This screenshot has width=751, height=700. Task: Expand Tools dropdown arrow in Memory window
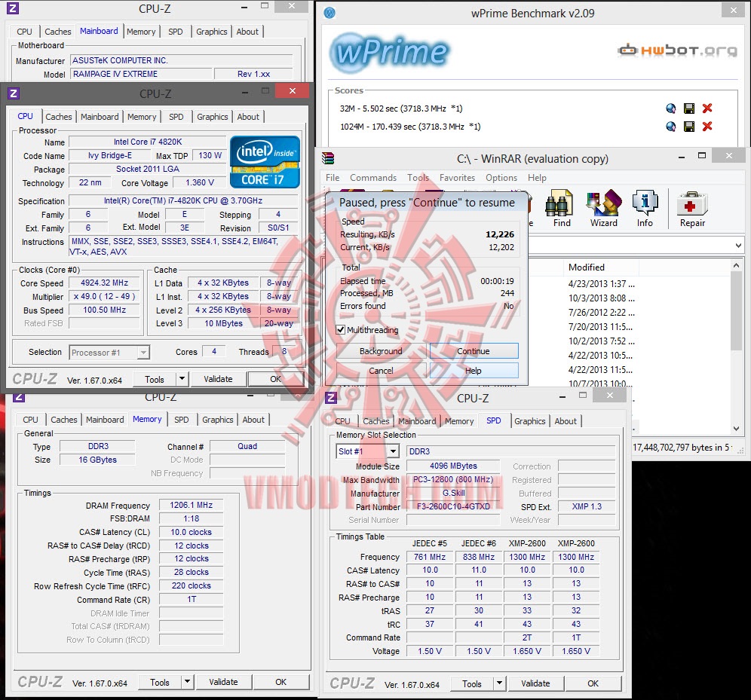coord(187,682)
